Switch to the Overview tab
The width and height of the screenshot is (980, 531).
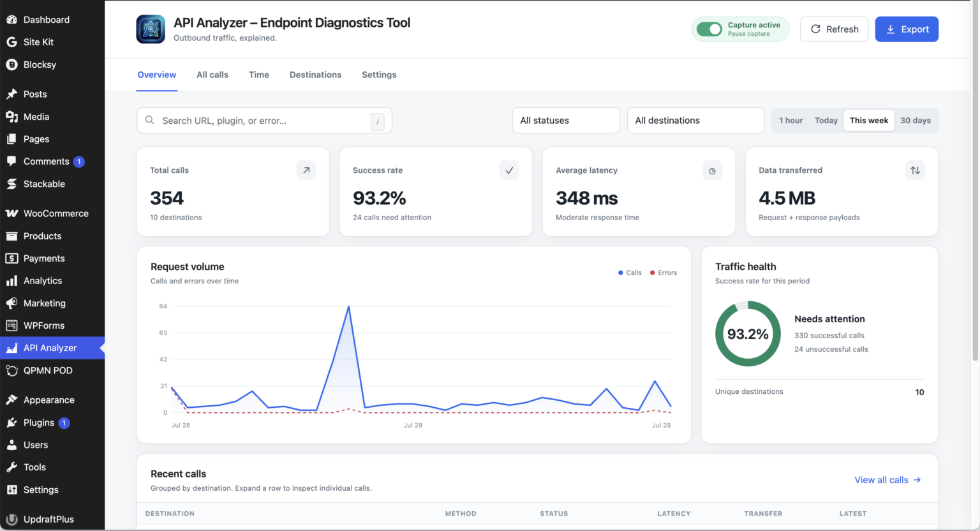coord(157,75)
